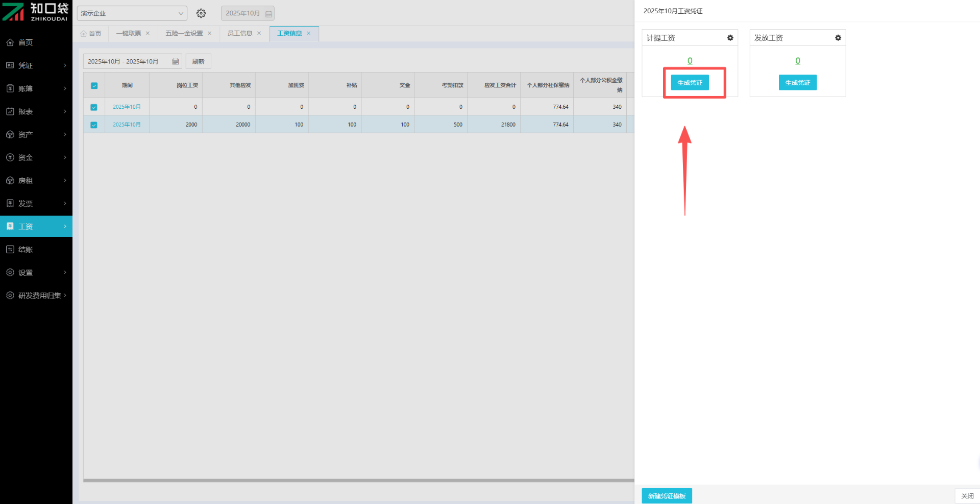The width and height of the screenshot is (980, 504).
Task: Click the gear icon on 发放工资 card
Action: 838,38
